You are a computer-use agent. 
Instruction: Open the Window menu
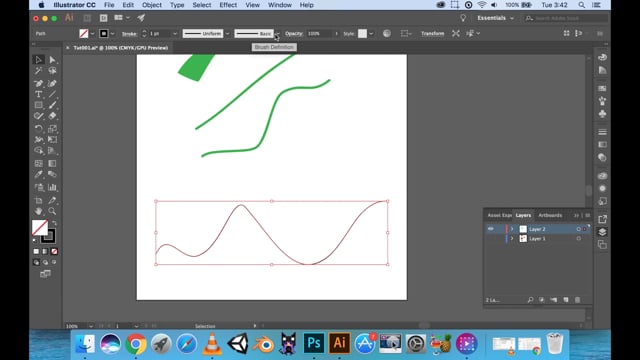[280, 5]
